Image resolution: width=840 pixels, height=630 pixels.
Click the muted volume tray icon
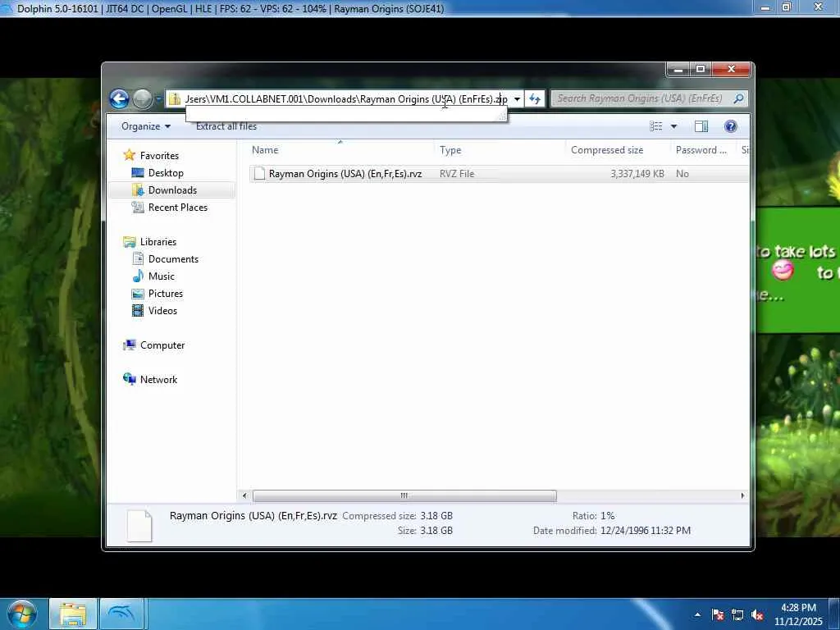757,614
